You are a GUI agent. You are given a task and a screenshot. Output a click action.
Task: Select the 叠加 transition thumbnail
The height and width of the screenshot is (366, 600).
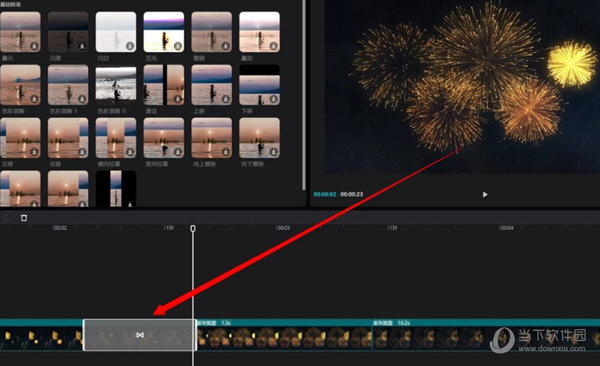(x=259, y=32)
